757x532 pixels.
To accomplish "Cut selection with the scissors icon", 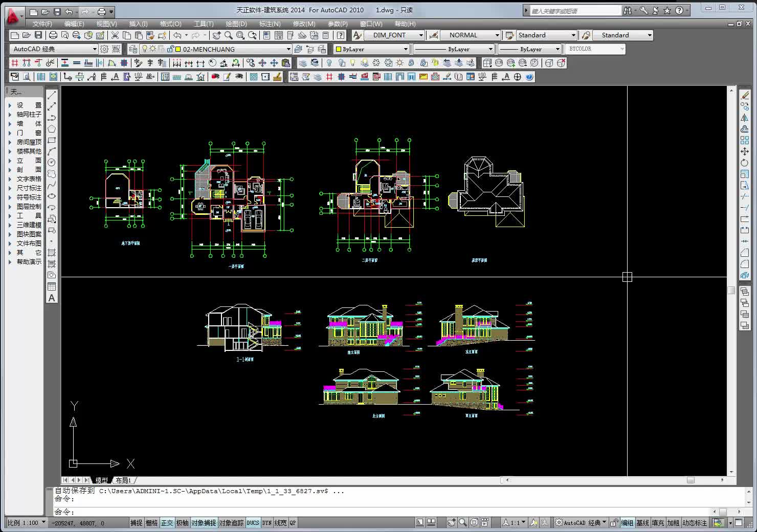I will click(115, 35).
